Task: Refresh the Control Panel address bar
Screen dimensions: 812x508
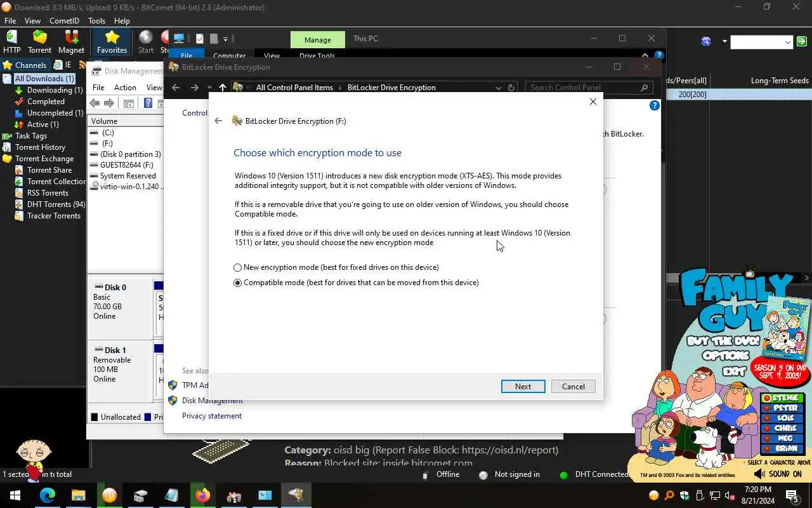Action: point(511,88)
